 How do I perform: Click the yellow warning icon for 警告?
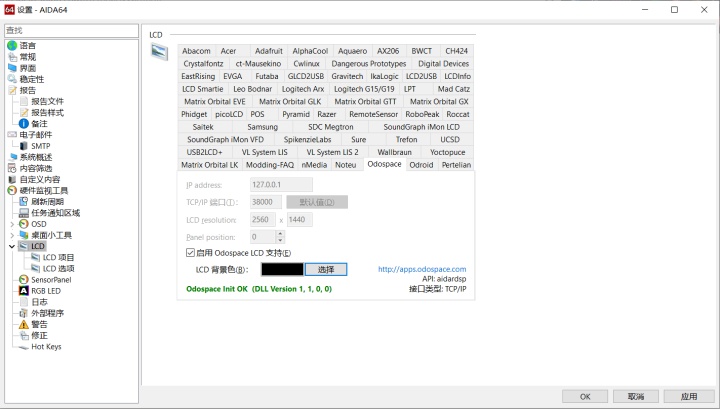pyautogui.click(x=24, y=324)
